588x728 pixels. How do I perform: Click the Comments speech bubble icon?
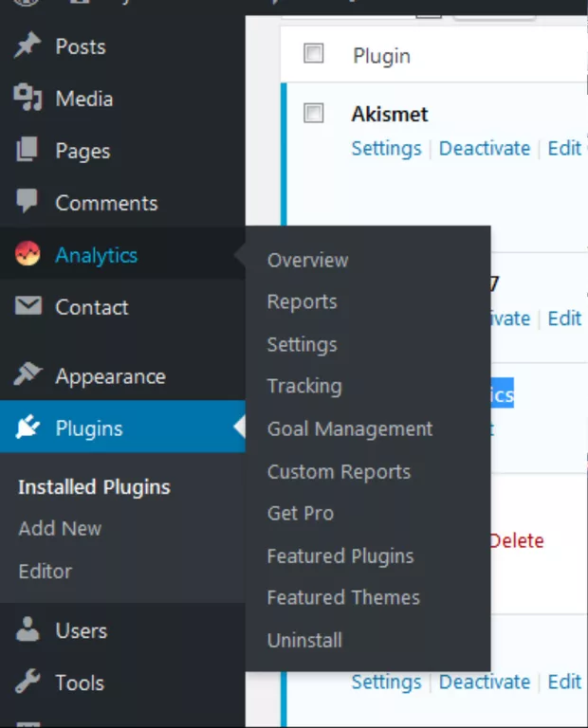click(x=28, y=202)
